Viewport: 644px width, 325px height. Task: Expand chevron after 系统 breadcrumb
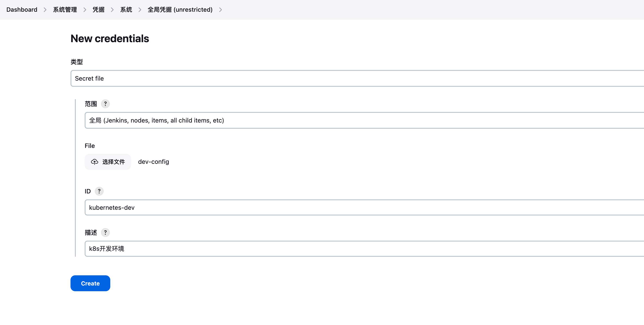click(140, 10)
